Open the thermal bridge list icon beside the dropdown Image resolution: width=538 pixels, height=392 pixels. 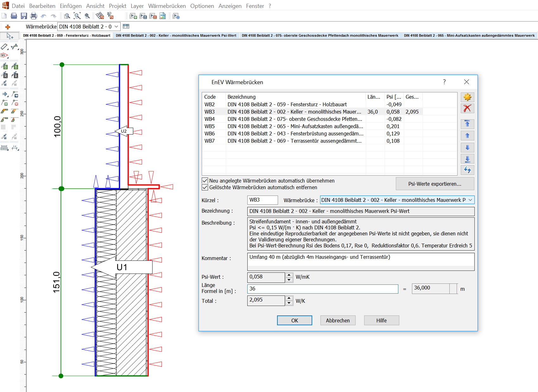click(126, 26)
